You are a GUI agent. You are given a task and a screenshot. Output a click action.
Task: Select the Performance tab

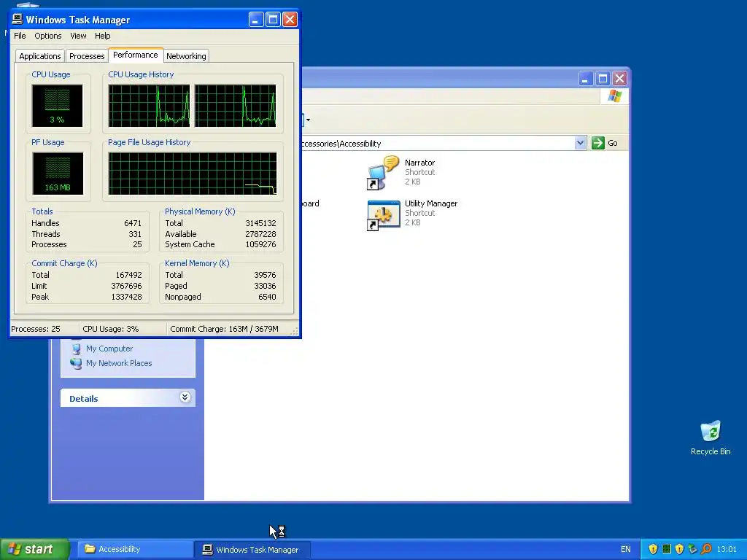(135, 55)
